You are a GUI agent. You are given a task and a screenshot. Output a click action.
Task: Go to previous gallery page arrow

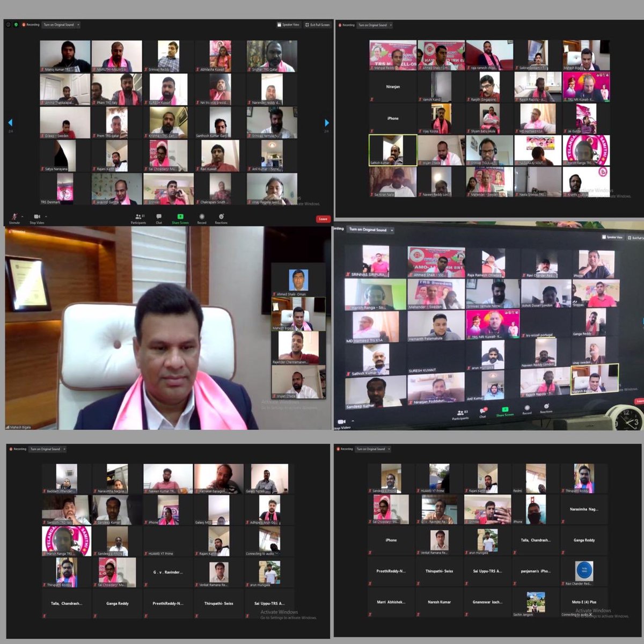click(x=10, y=122)
